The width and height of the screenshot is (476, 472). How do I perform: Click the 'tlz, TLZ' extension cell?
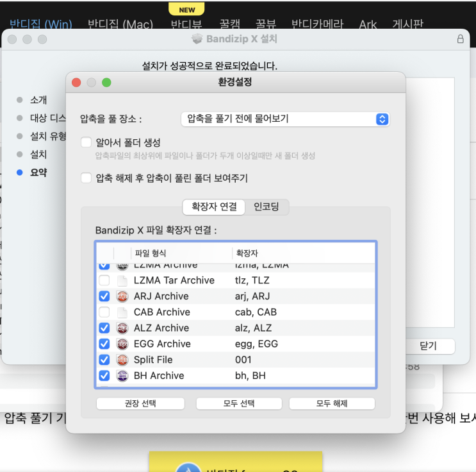(252, 280)
